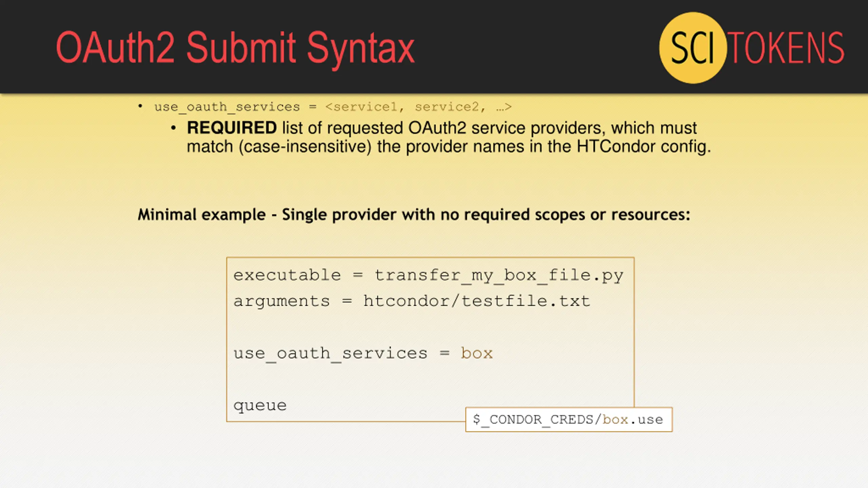Click the bold word REQUIRED
The height and width of the screenshot is (488, 868).
[232, 128]
